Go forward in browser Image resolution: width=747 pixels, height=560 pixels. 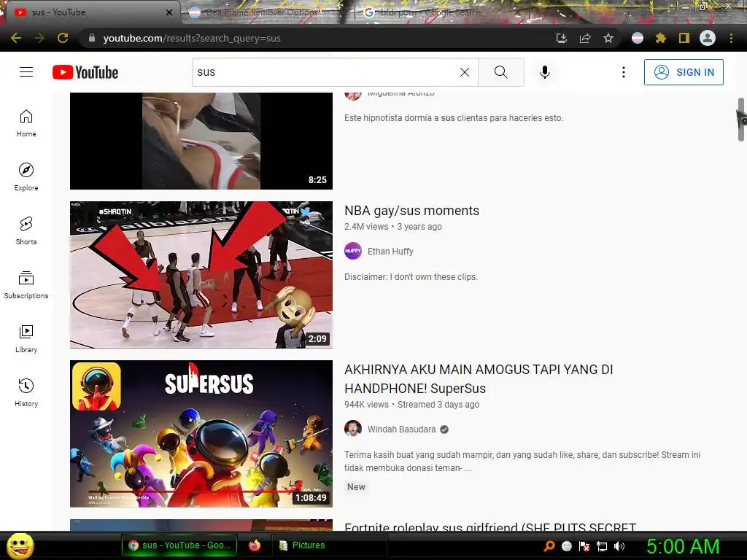click(x=39, y=38)
